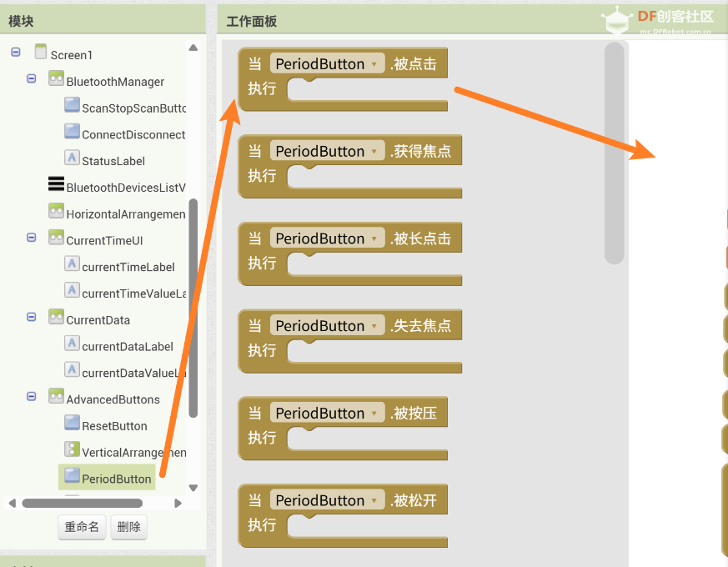Click the currentTimeValueLabel label icon
Viewport: 728px width, 567px height.
(x=72, y=290)
